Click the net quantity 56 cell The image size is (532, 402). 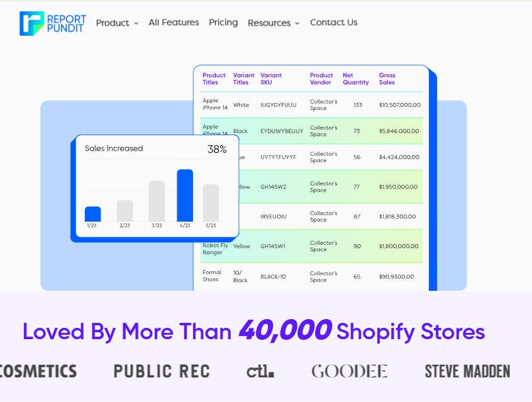pos(357,157)
